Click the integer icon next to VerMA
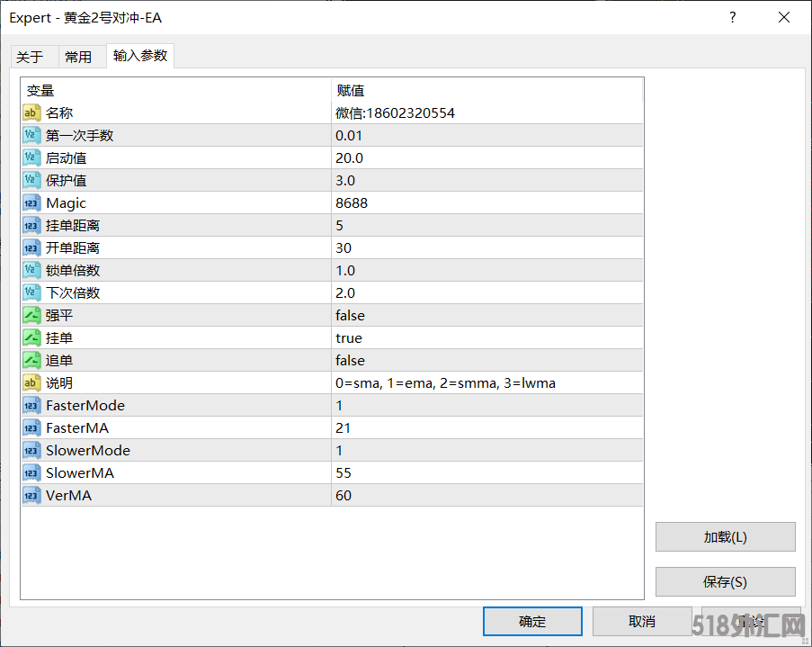The height and width of the screenshot is (647, 812). (x=31, y=495)
